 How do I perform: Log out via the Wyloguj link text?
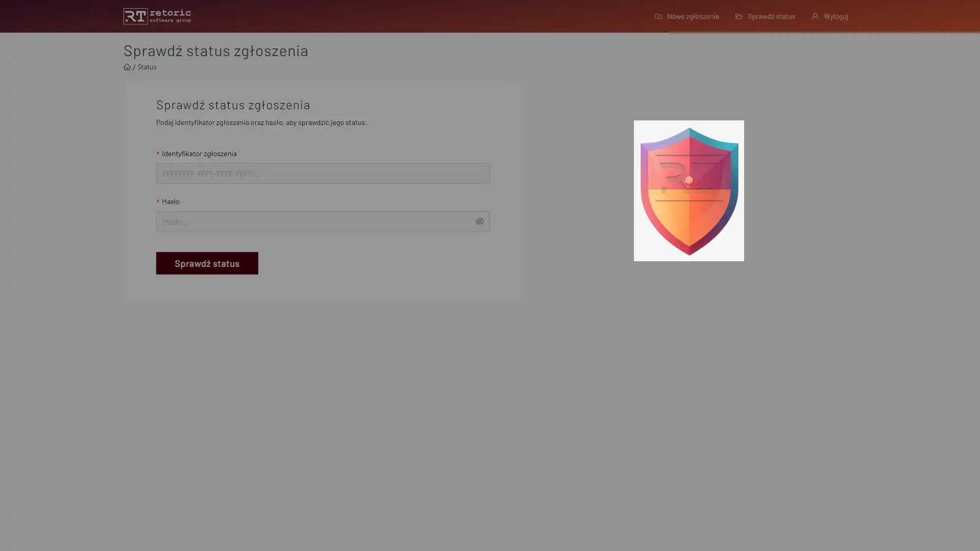coord(836,16)
